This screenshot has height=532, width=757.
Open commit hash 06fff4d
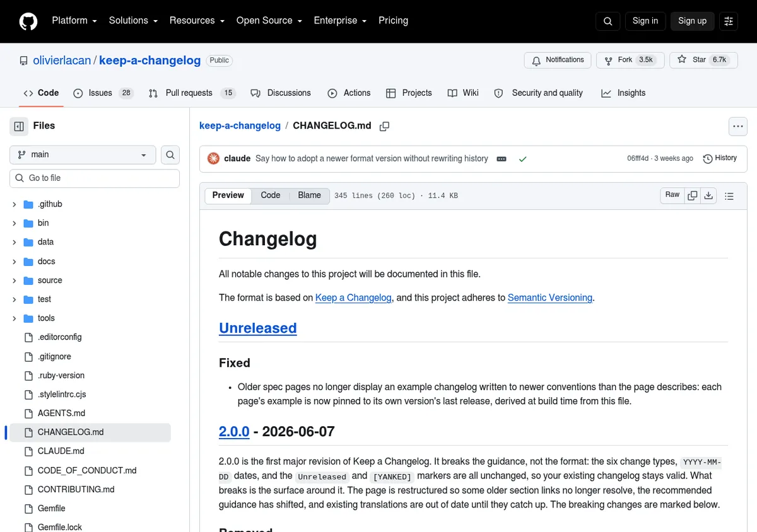click(x=638, y=159)
